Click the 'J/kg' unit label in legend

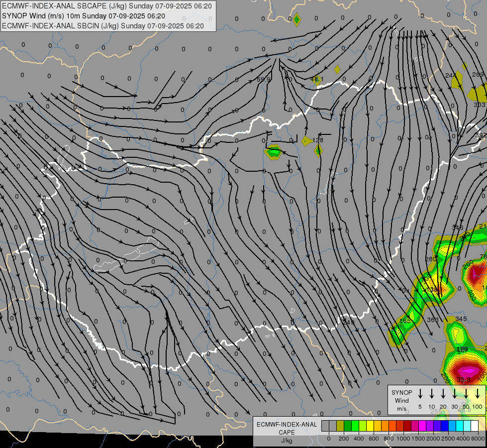287,441
